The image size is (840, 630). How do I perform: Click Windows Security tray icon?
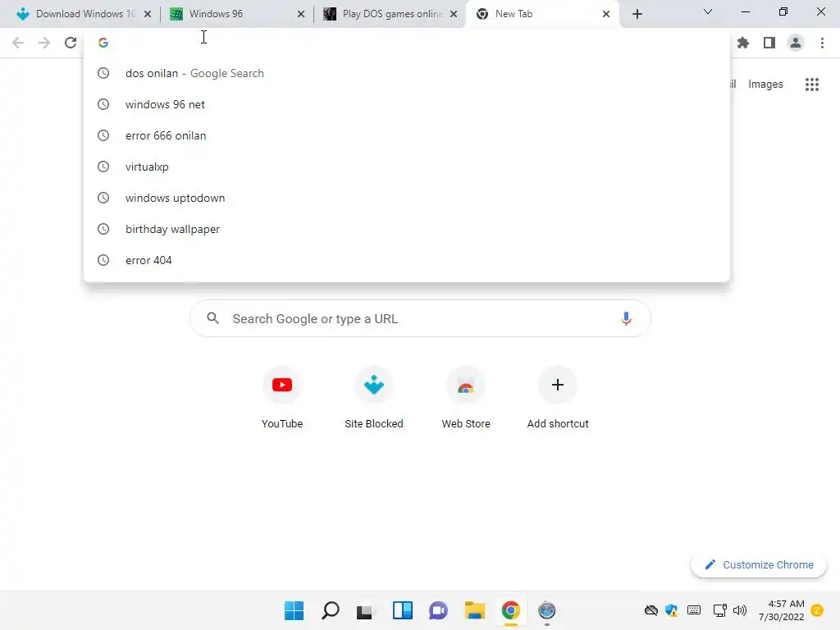tap(671, 610)
